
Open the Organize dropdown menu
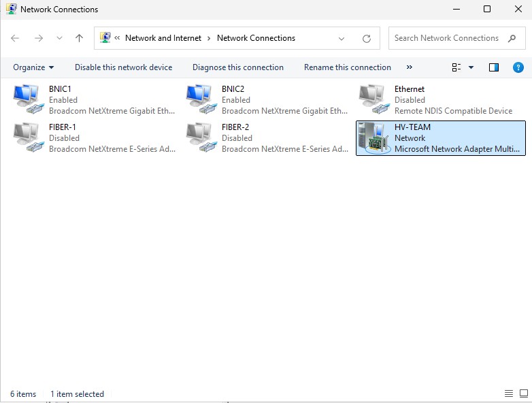pos(33,67)
